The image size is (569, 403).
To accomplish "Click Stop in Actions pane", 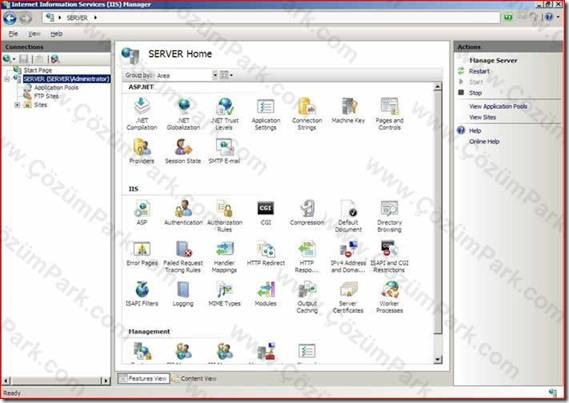I will click(475, 93).
